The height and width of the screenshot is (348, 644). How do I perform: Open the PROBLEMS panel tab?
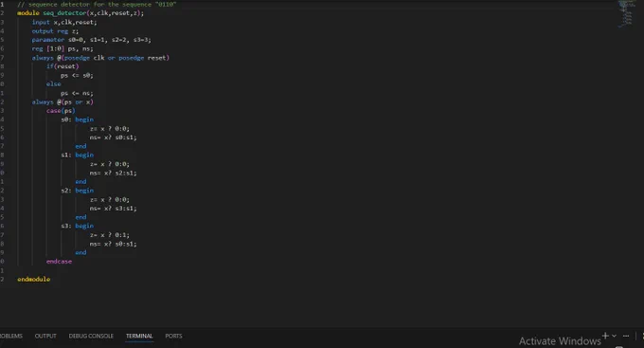coord(11,336)
